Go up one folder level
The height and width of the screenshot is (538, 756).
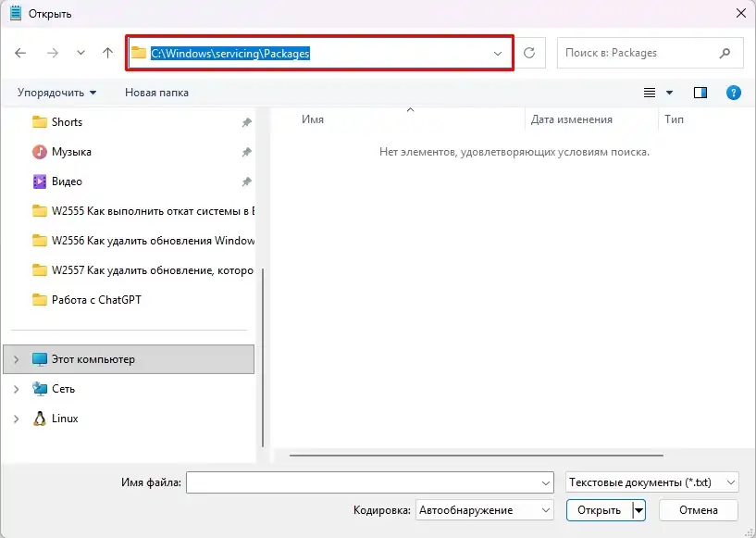pos(107,53)
